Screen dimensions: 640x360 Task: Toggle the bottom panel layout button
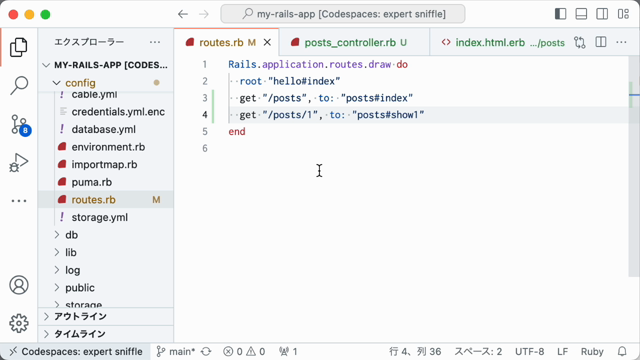tap(581, 14)
